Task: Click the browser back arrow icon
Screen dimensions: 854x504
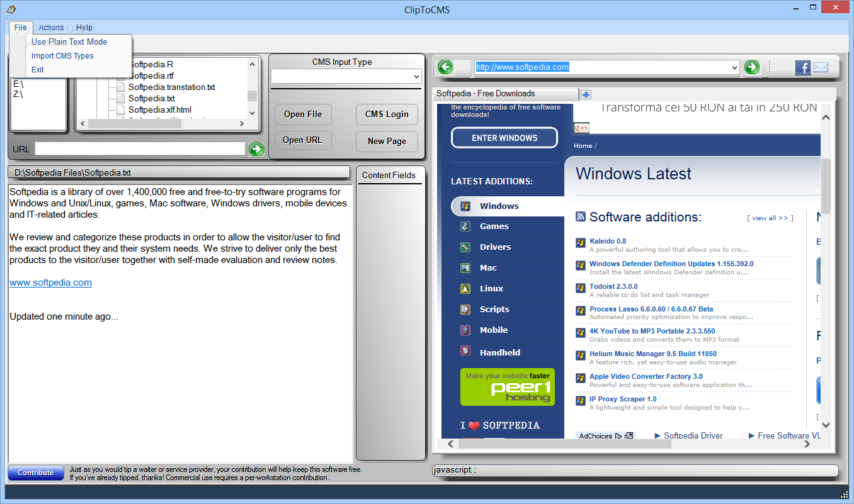Action: coord(445,67)
